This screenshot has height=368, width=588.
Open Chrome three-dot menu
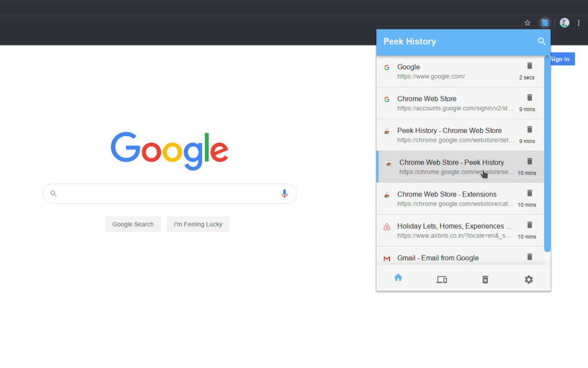[579, 23]
